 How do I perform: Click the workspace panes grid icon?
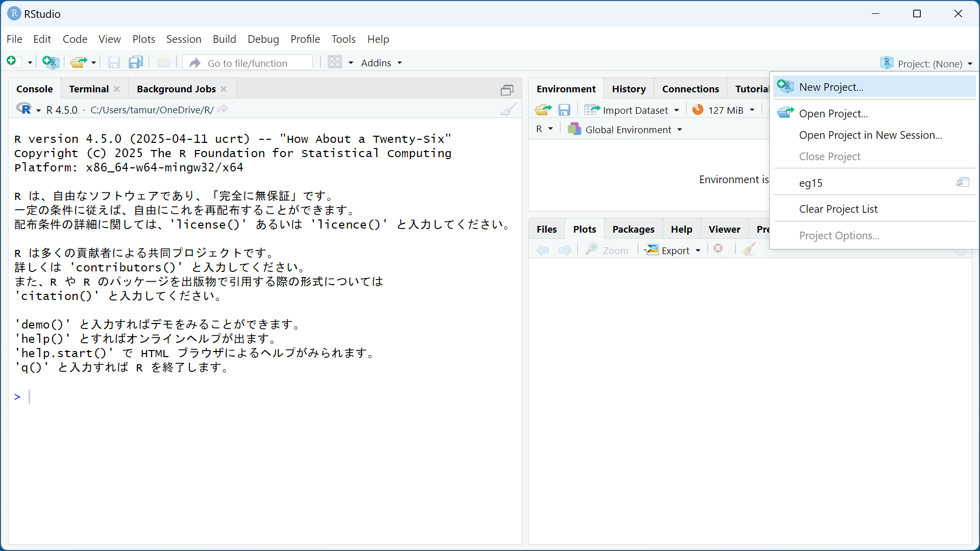(335, 62)
